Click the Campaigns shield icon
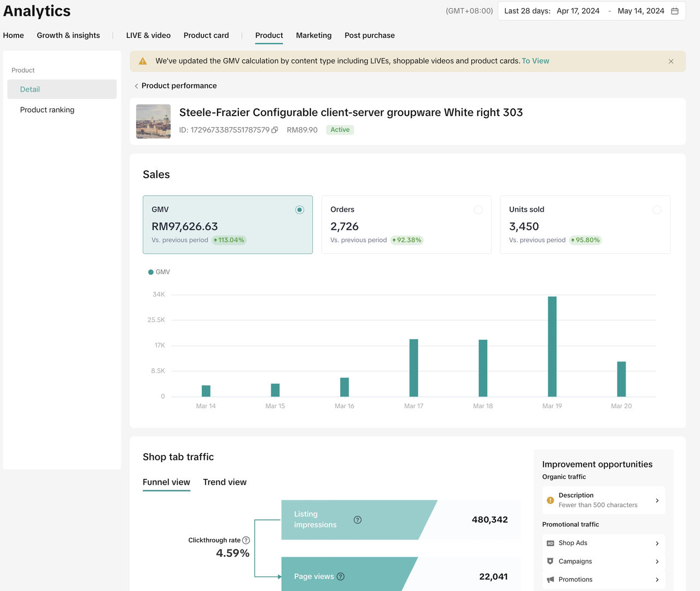Viewport: 700px width, 591px height. point(550,561)
